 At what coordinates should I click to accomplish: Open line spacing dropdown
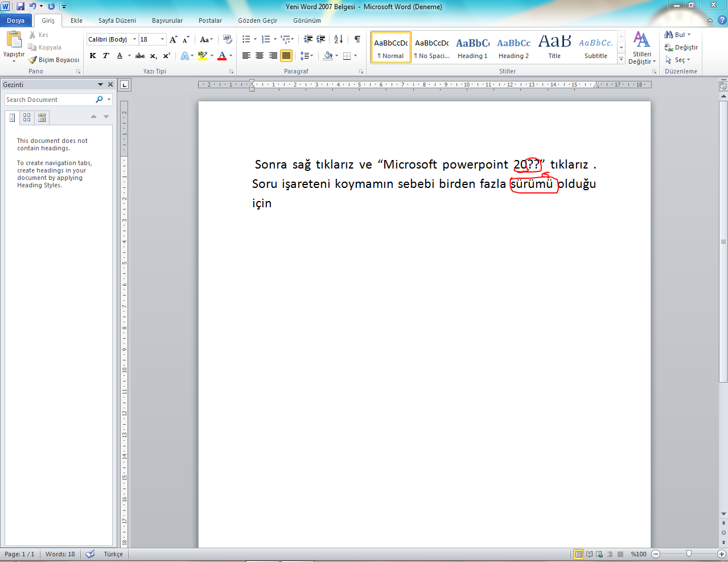[307, 56]
